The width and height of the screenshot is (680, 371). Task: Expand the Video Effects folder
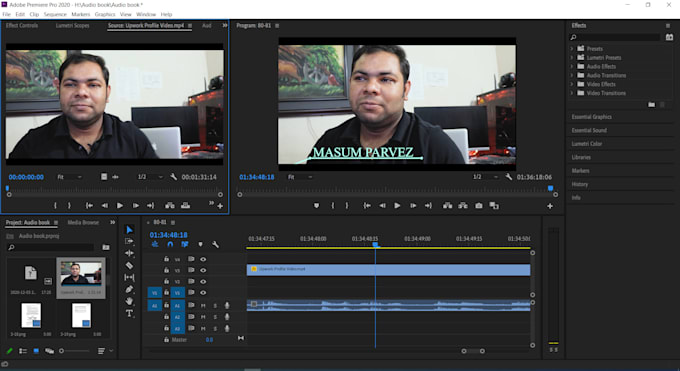(x=572, y=84)
